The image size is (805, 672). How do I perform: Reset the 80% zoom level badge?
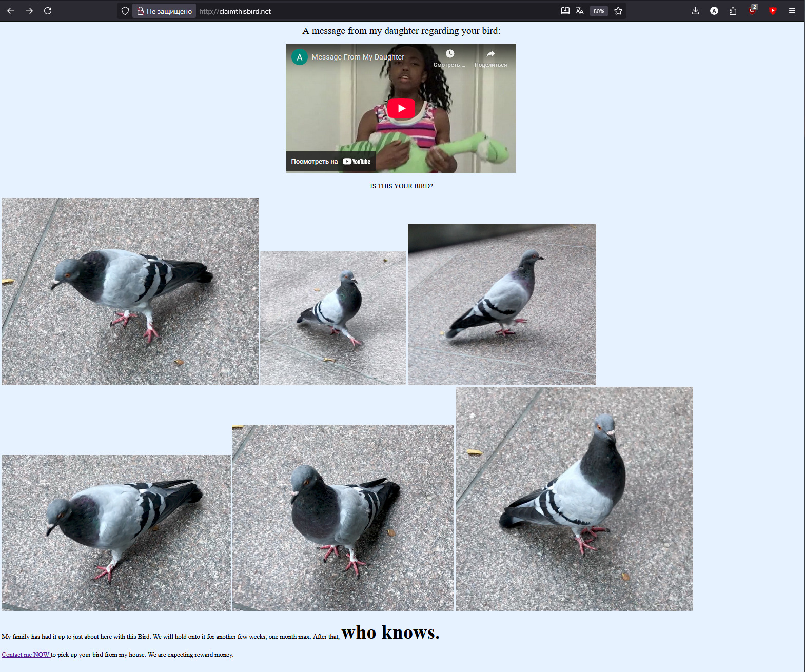click(599, 11)
